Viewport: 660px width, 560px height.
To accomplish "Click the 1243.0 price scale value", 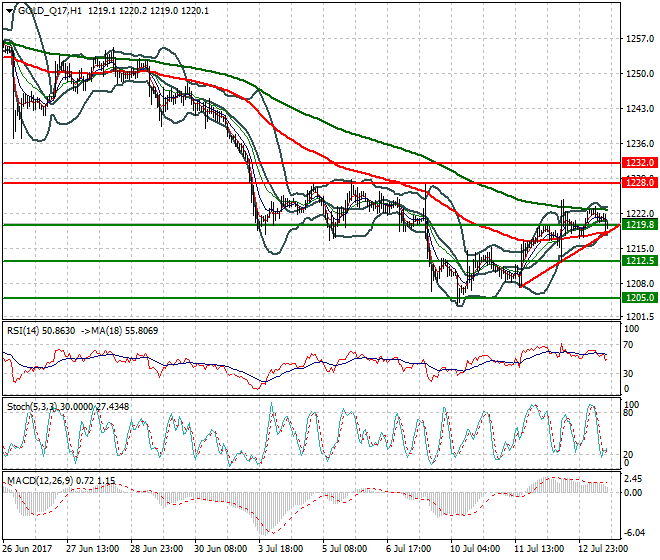I will (640, 109).
